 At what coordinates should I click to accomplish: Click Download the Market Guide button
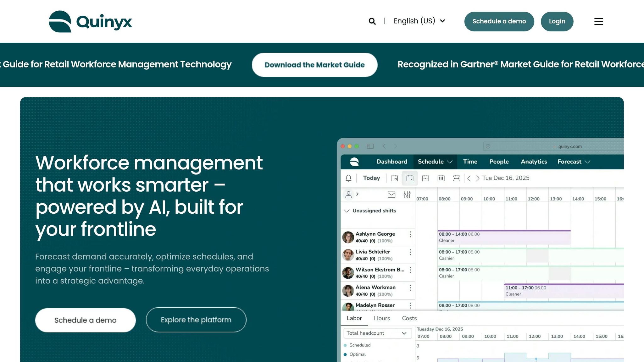tap(314, 65)
